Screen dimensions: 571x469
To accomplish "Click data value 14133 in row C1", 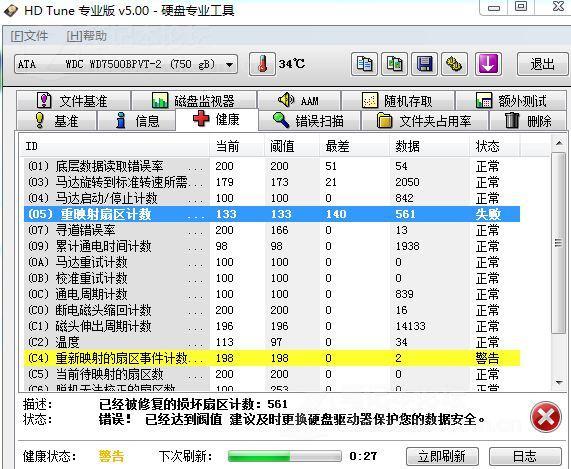I will (x=410, y=326).
